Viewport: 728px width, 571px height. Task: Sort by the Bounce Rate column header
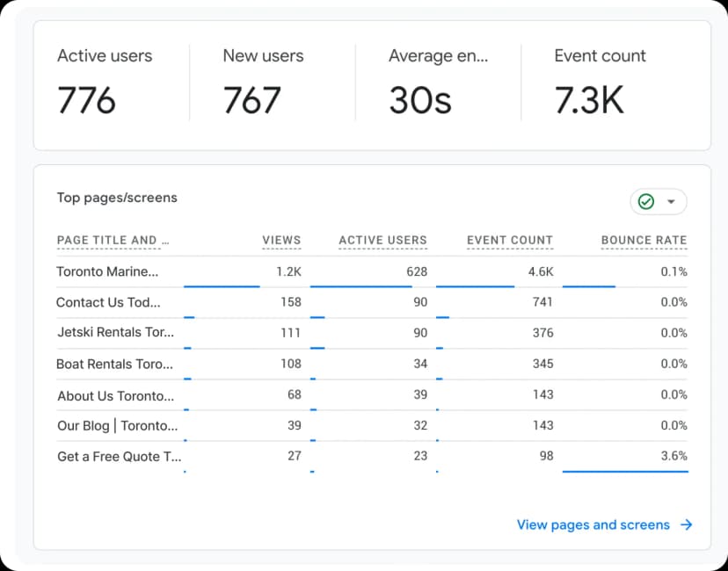click(644, 240)
